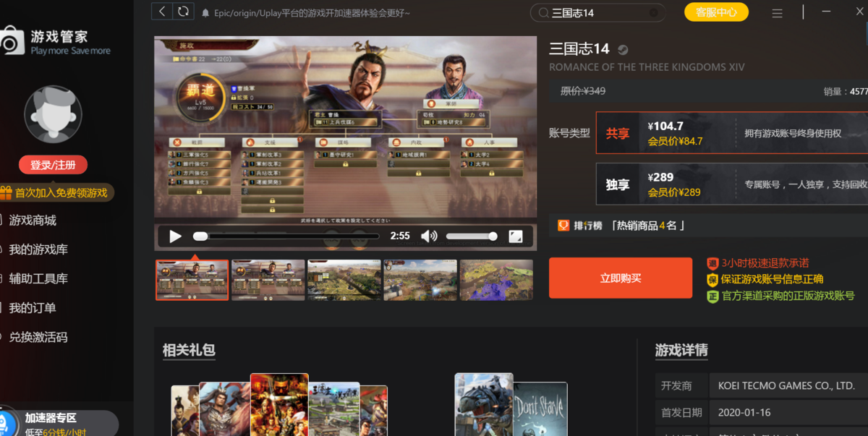The width and height of the screenshot is (868, 436).
Task: Go to 辅助工具库 sidebar item
Action: click(38, 278)
